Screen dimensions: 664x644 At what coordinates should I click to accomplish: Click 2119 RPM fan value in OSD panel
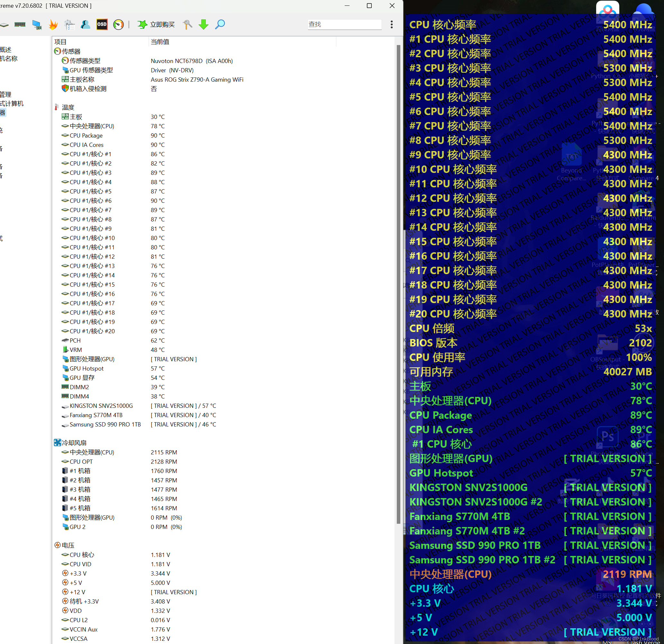click(627, 574)
